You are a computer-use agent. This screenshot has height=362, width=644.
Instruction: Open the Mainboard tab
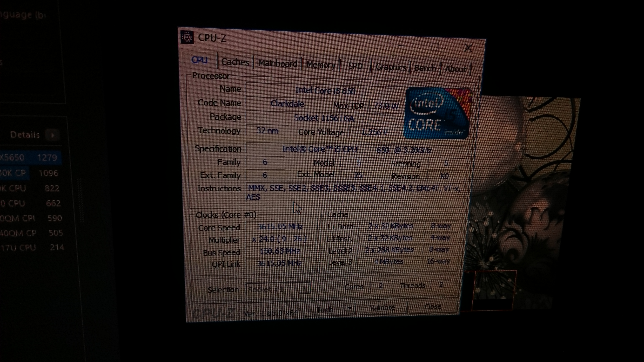click(x=277, y=63)
